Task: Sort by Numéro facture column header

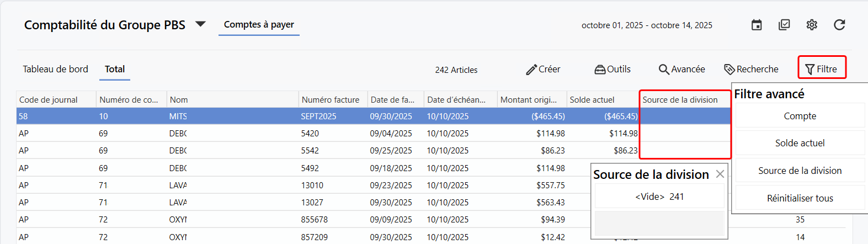Action: pos(331,100)
